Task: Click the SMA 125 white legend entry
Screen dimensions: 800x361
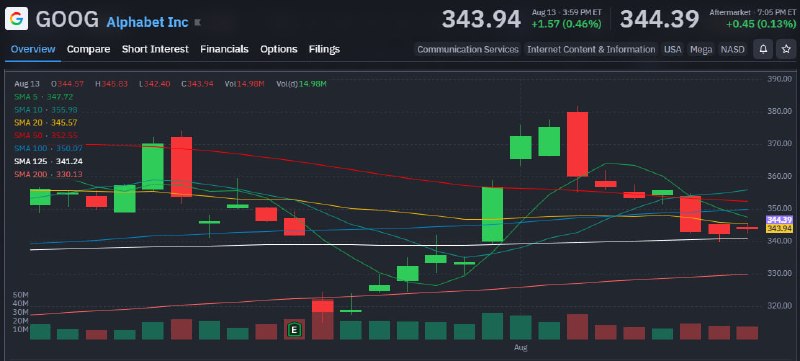Action: [x=48, y=161]
